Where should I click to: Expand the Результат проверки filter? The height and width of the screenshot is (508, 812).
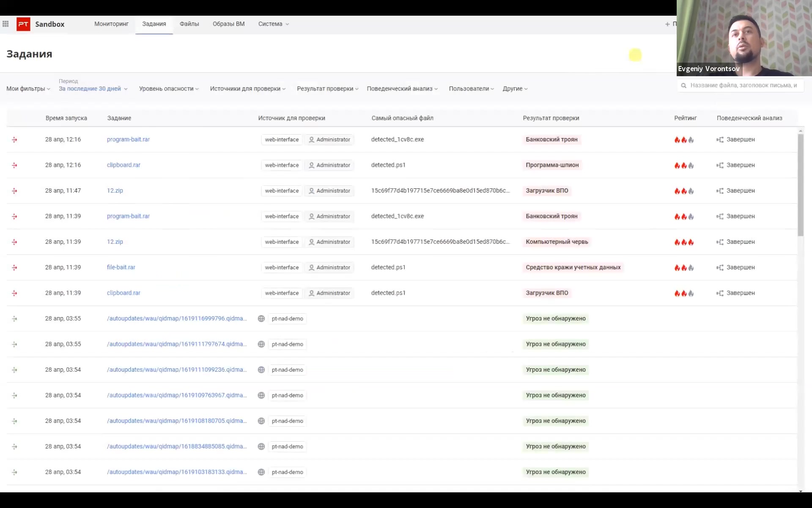(x=327, y=89)
